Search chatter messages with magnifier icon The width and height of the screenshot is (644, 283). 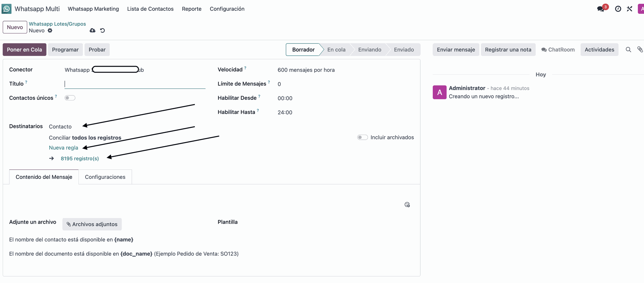coord(629,50)
